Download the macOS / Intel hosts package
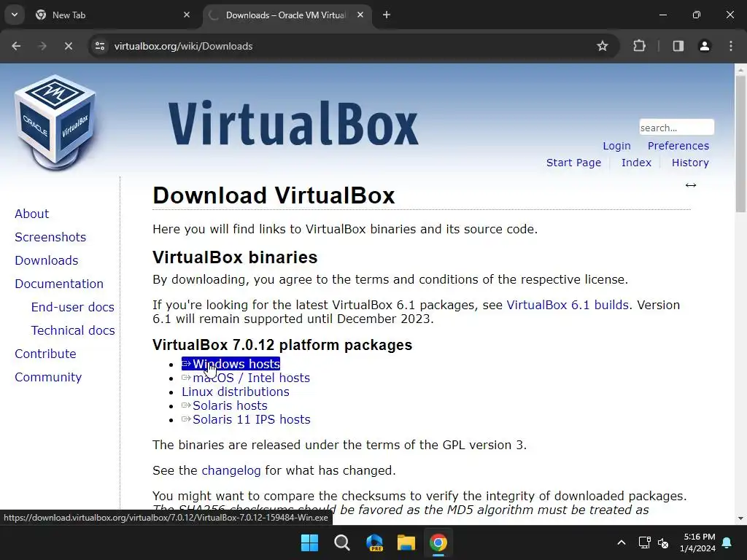Viewport: 747px width, 560px height. (246, 378)
